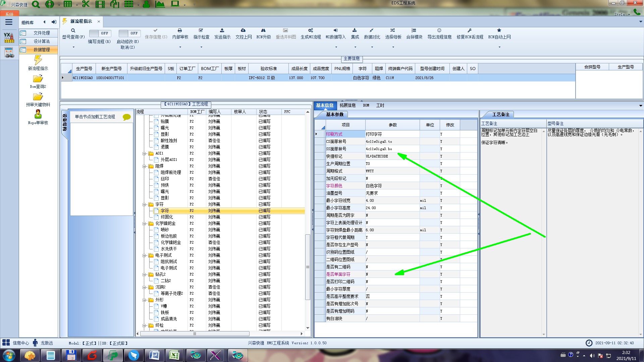
Task: Click the green lifebuoy help icon
Action: pyautogui.click(x=50, y=4)
